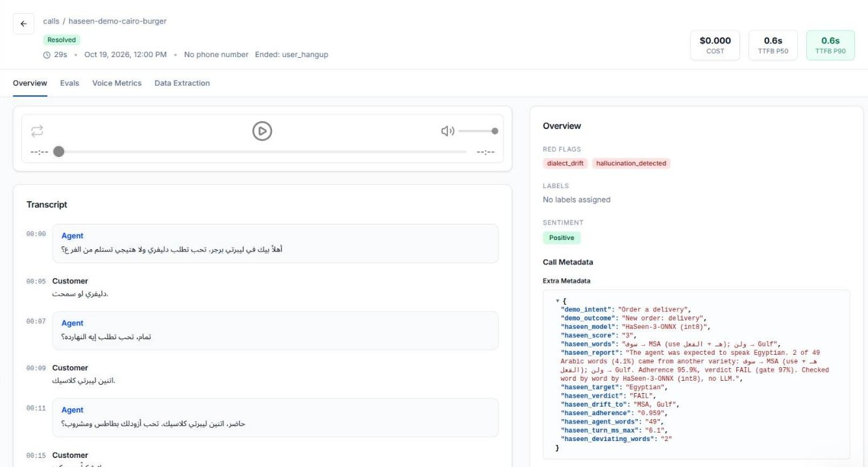Play the call recording
Viewport: 868px width, 467px height.
click(262, 131)
